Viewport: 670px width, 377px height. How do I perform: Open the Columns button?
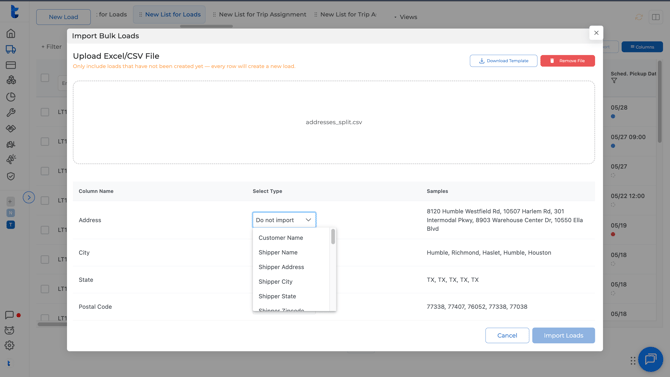tap(642, 47)
